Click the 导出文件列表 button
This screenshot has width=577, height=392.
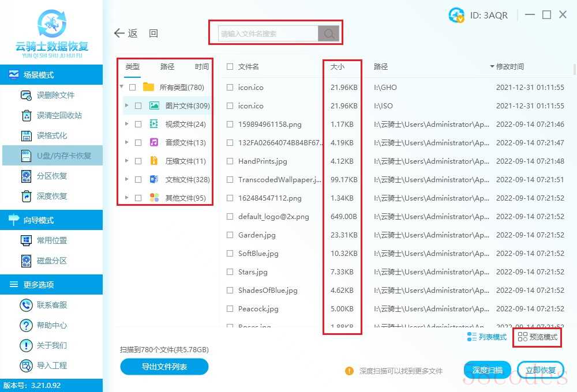pos(164,367)
